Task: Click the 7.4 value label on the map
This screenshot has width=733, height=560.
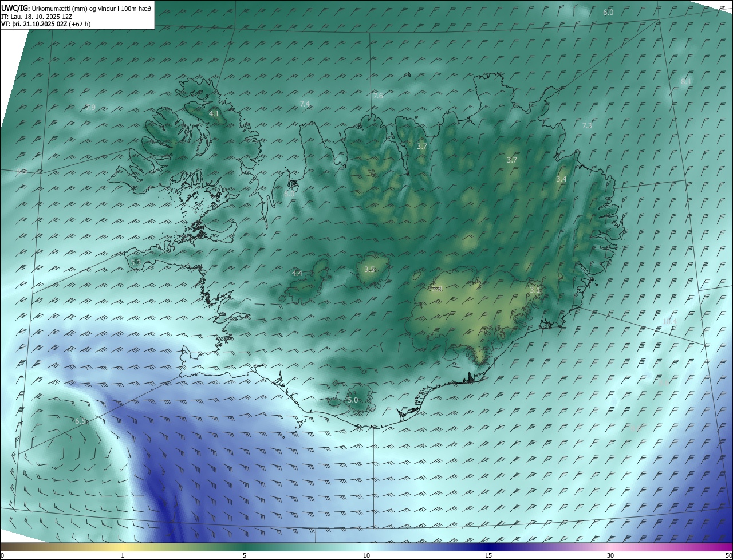Action: (x=305, y=104)
